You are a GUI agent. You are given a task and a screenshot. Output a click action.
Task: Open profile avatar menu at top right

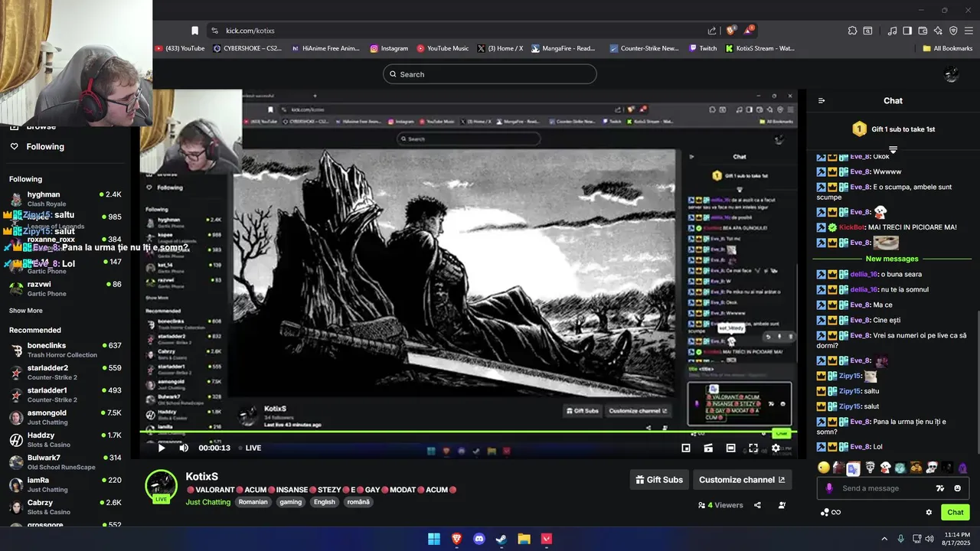[952, 74]
